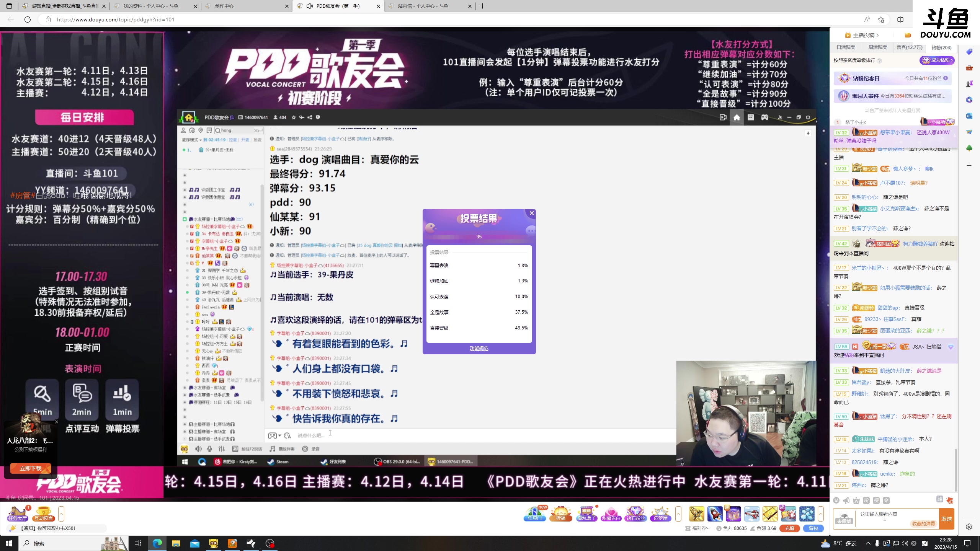This screenshot has width=980, height=551.
Task: Switch to 创作中心 browser tab
Action: pos(247,6)
